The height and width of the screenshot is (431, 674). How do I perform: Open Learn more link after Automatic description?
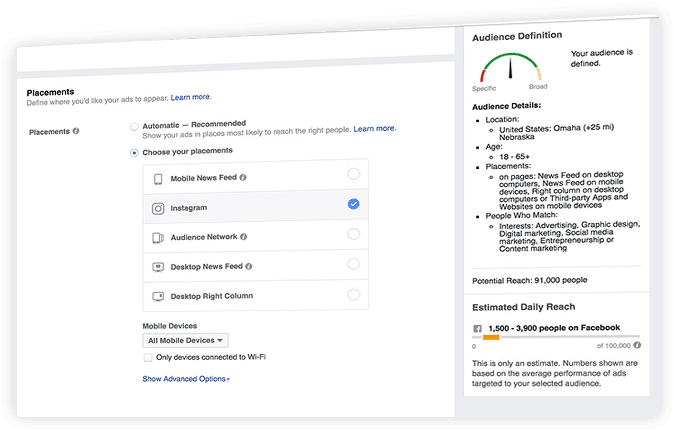coord(375,129)
